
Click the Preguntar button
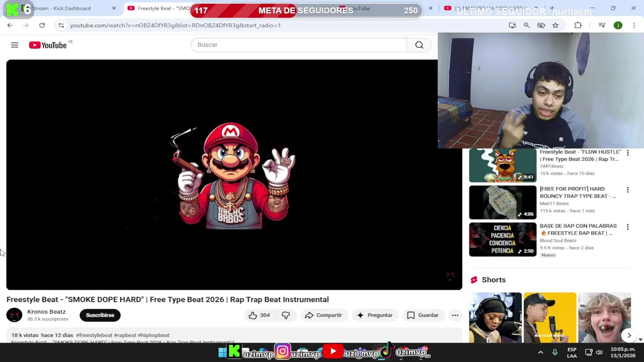(x=374, y=315)
